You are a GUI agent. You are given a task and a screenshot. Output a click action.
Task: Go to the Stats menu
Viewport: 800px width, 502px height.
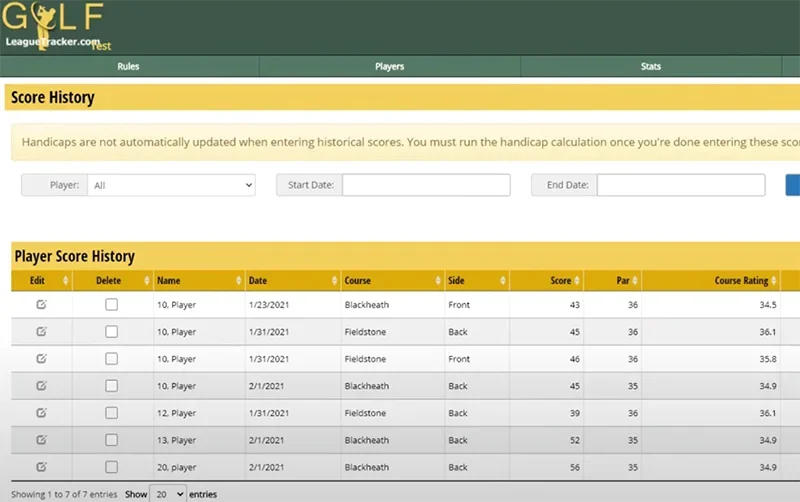tap(650, 67)
